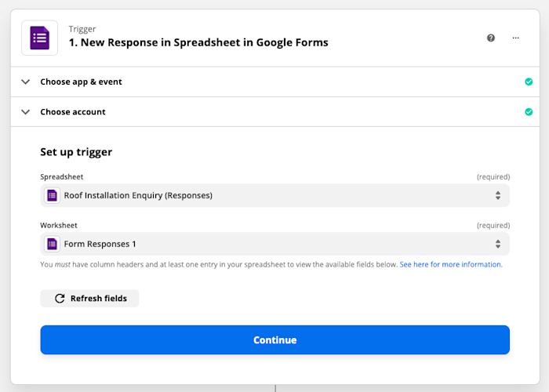
Task: Click Spreadsheet field up-down arrows
Action: [498, 195]
